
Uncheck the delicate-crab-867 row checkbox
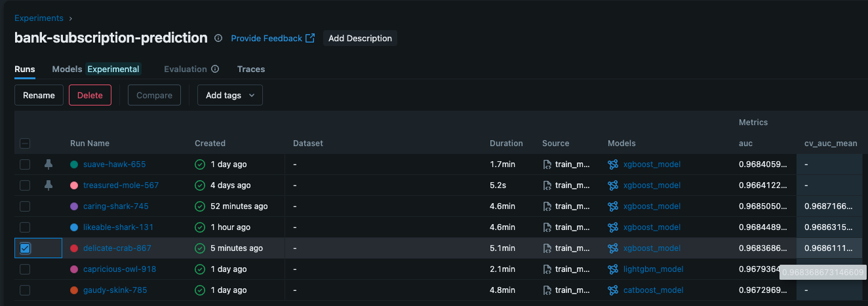tap(25, 248)
